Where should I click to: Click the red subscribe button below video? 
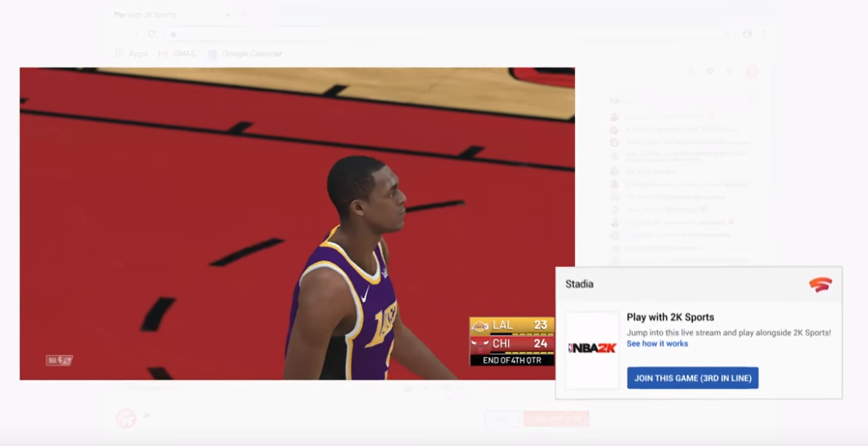click(555, 419)
